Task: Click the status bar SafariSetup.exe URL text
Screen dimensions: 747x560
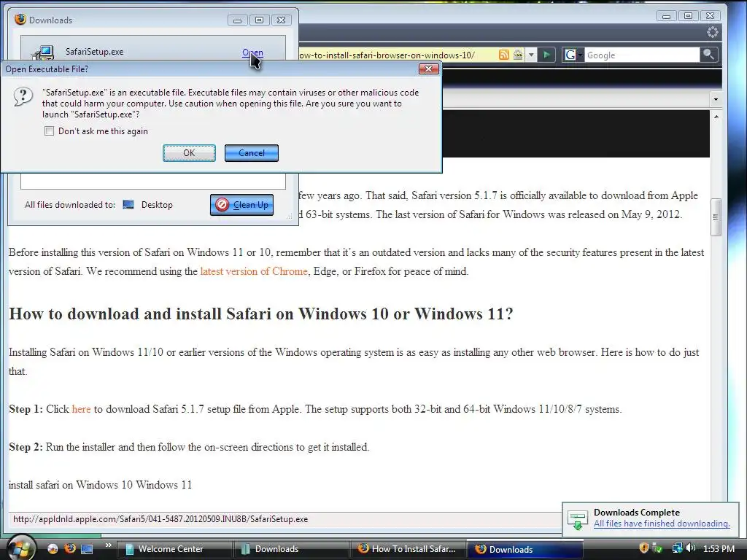Action: click(x=160, y=519)
